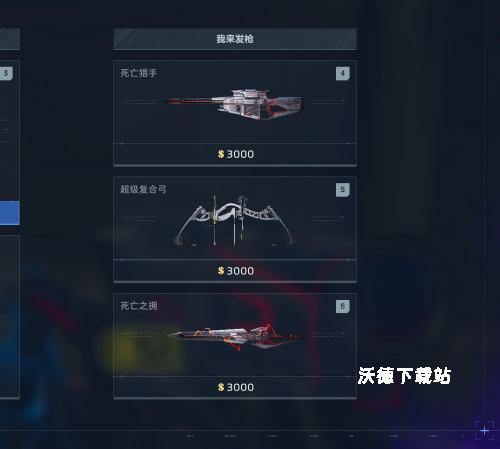The height and width of the screenshot is (449, 500).
Task: Click the 死亡之拥 weapon name label
Action: pyautogui.click(x=139, y=306)
